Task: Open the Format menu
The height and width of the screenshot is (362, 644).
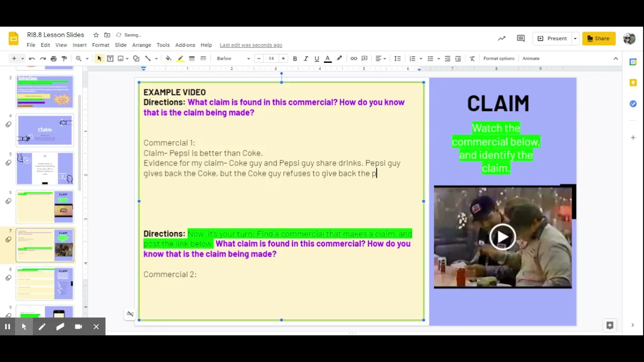Action: pos(101,45)
